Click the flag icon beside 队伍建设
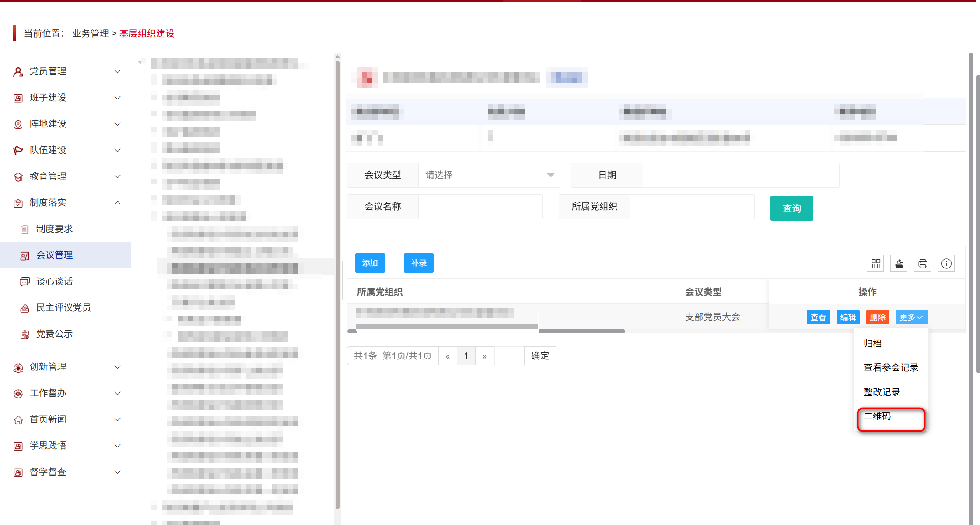Screen dimensions: 980x525 coord(18,150)
